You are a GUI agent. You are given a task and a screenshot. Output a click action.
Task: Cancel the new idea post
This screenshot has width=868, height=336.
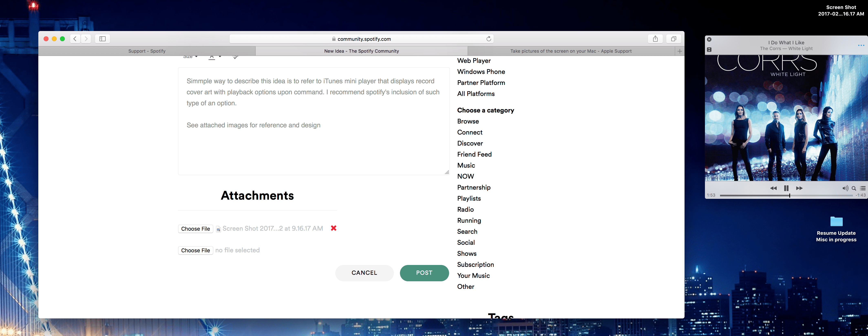pyautogui.click(x=364, y=273)
